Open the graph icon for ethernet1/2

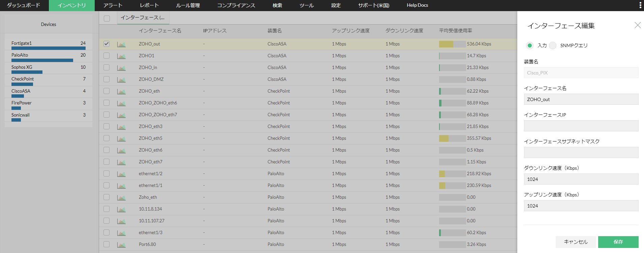click(121, 174)
